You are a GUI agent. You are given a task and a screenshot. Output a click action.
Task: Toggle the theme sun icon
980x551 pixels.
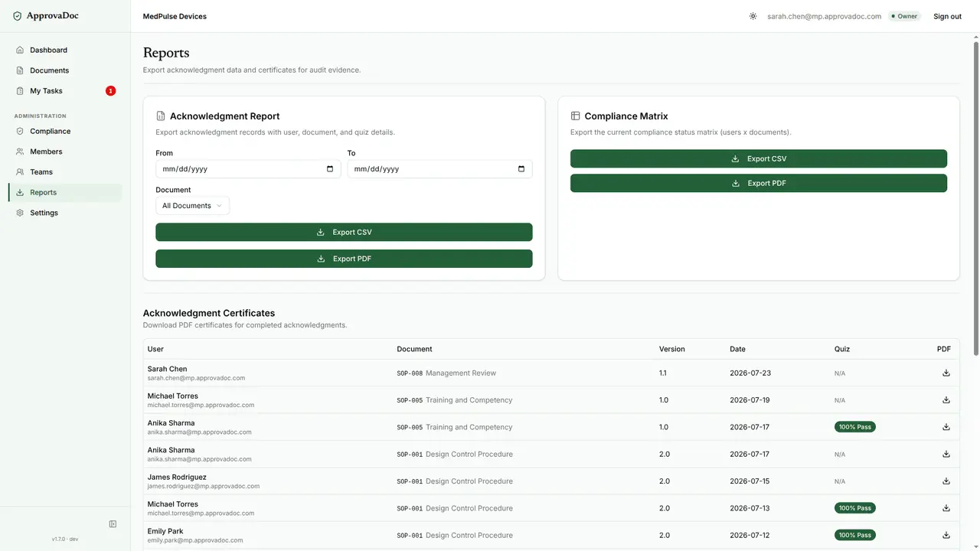[753, 16]
